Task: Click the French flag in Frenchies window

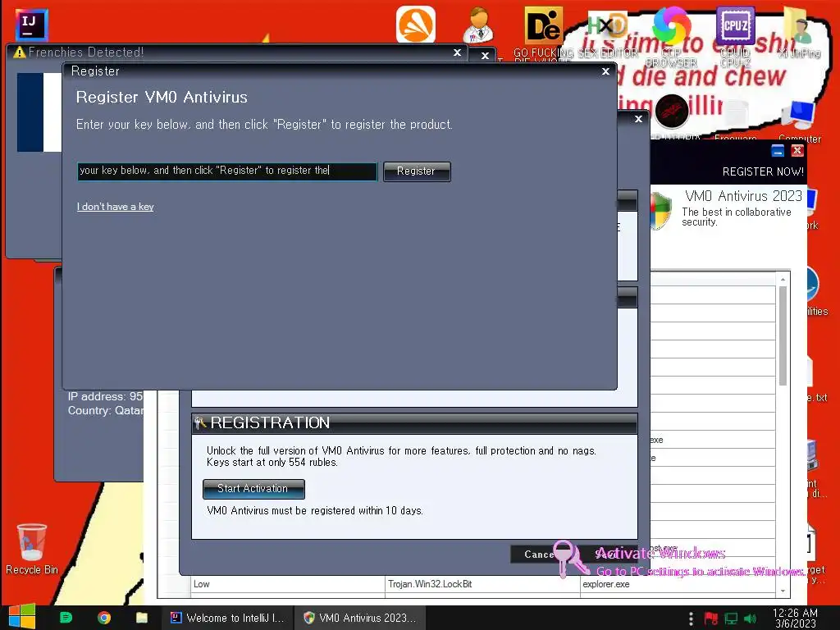Action: pos(39,112)
